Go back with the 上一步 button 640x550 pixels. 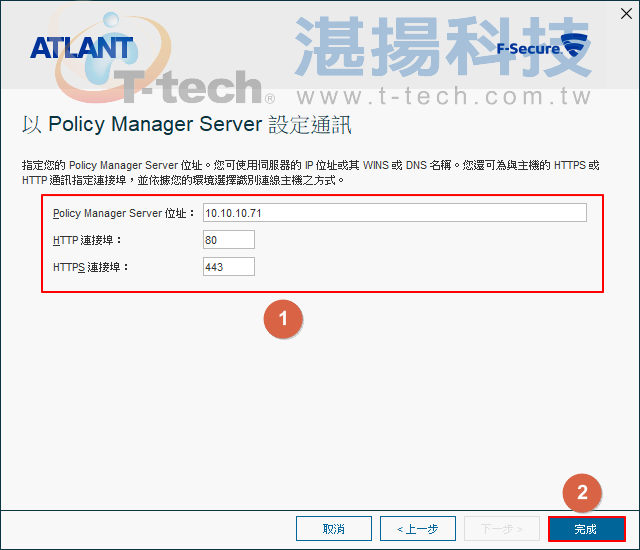418,529
